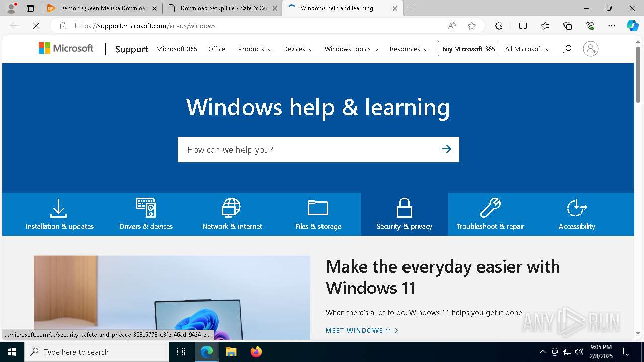The image size is (644, 362).
Task: Open the Windows Start menu
Action: (12, 352)
